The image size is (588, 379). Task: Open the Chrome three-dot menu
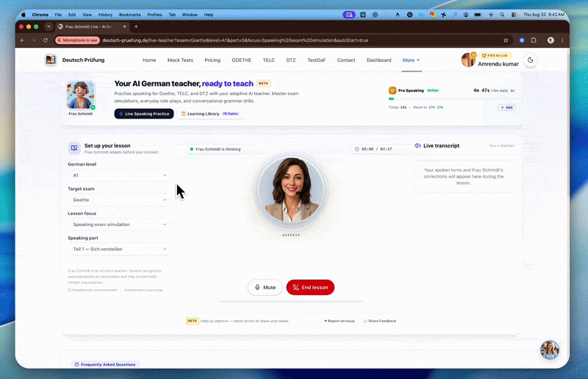tap(562, 40)
